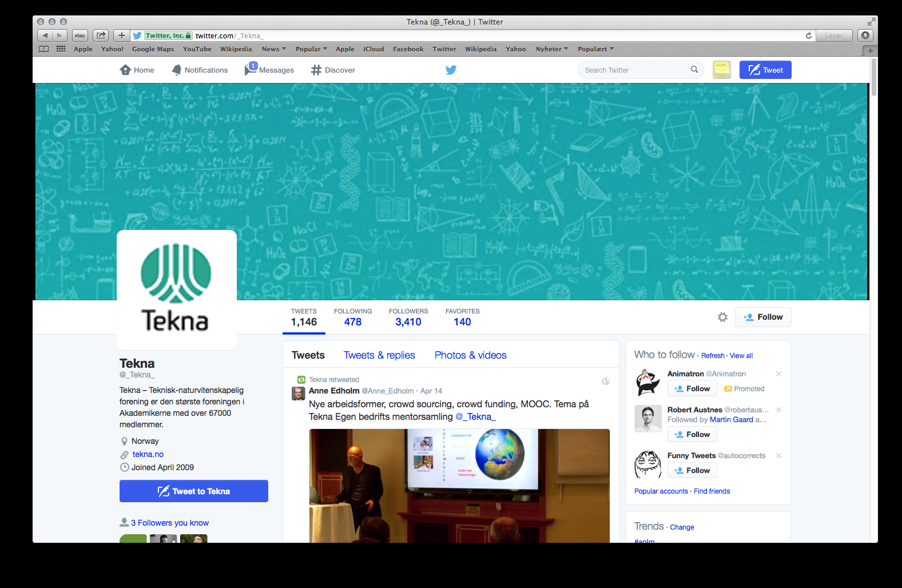Open the @_Tekna_ mention in tweet
This screenshot has height=588, width=902.
[x=475, y=416]
